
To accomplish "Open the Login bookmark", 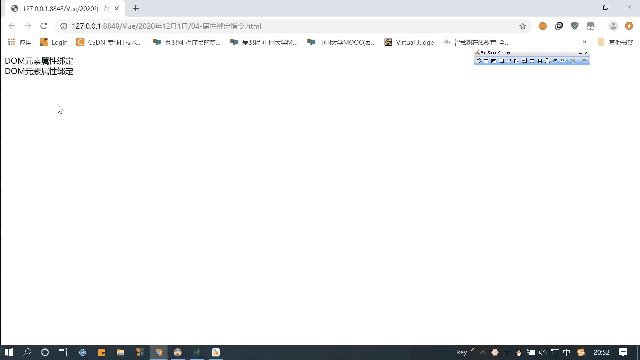I will pos(53,42).
